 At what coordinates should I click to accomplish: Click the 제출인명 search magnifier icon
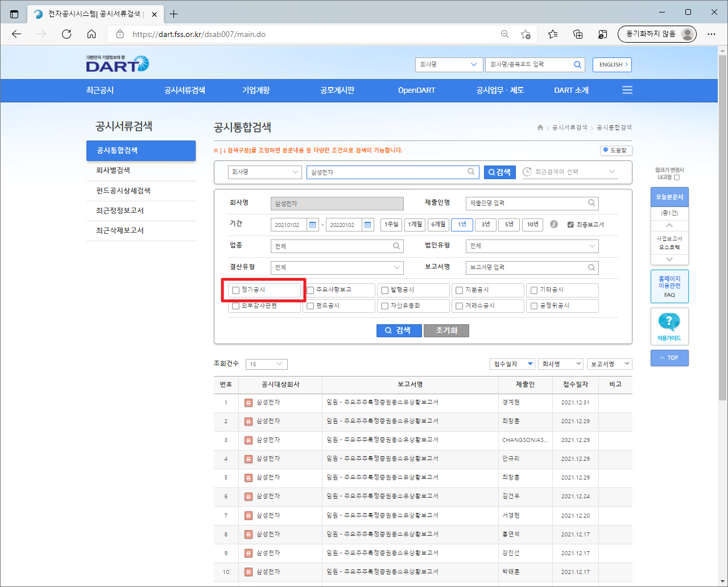click(x=591, y=202)
